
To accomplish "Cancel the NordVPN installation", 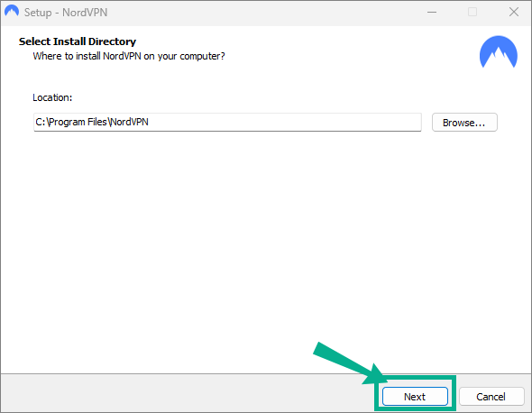I will (x=491, y=397).
